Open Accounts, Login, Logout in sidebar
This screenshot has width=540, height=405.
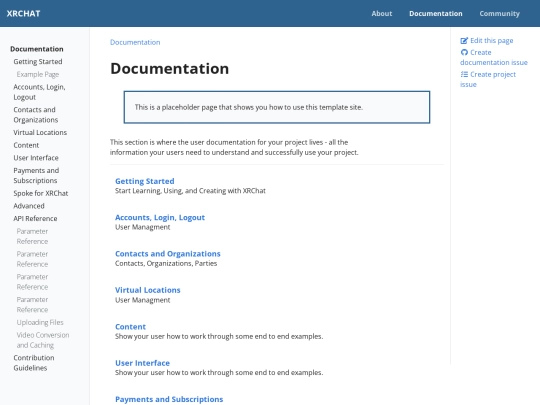[39, 92]
